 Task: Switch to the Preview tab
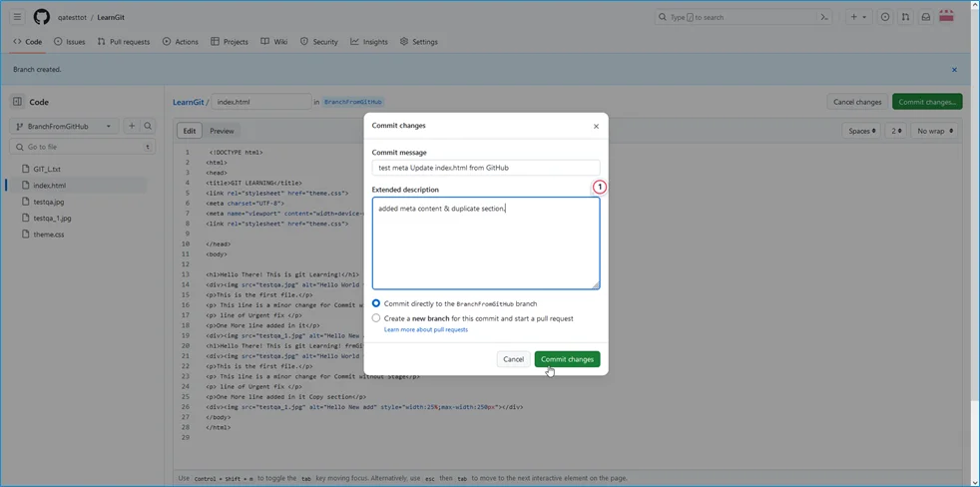point(222,131)
